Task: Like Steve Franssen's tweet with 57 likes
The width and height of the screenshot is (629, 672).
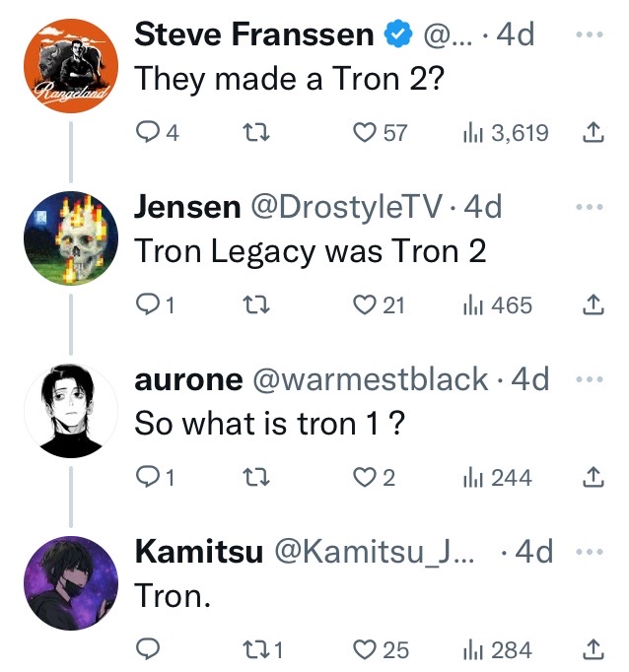Action: click(366, 133)
